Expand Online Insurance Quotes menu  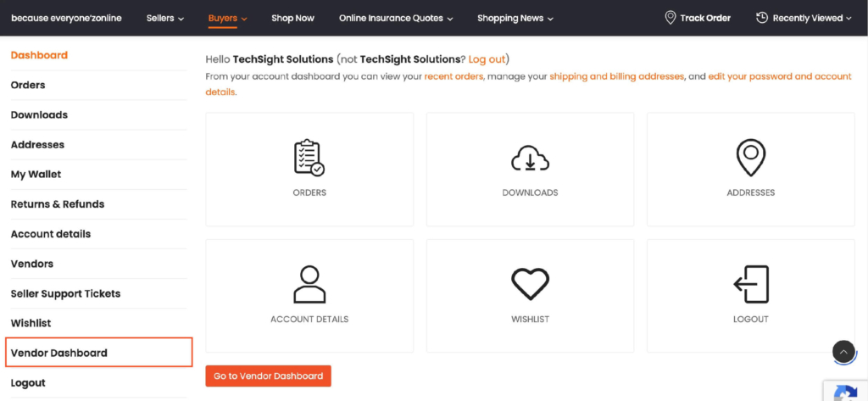click(396, 19)
